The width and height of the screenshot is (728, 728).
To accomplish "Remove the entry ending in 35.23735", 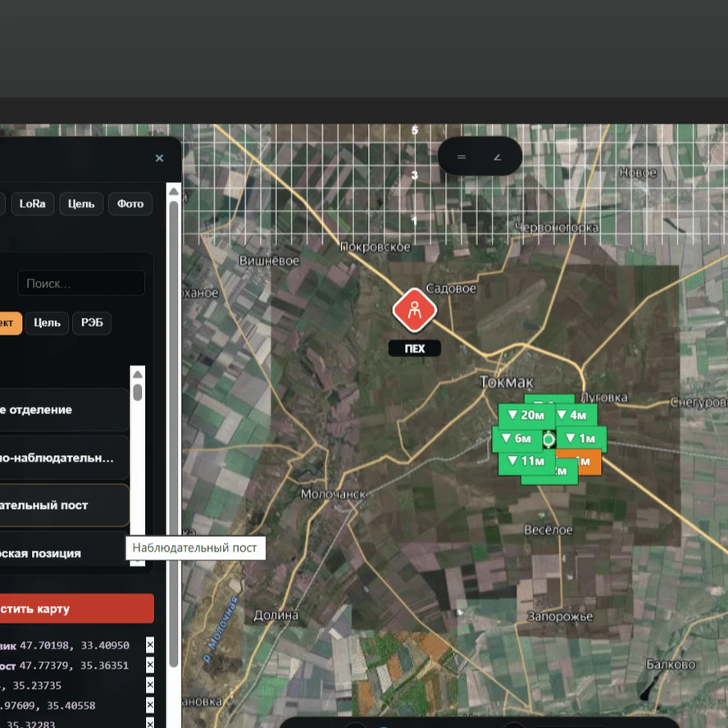I will (x=150, y=685).
